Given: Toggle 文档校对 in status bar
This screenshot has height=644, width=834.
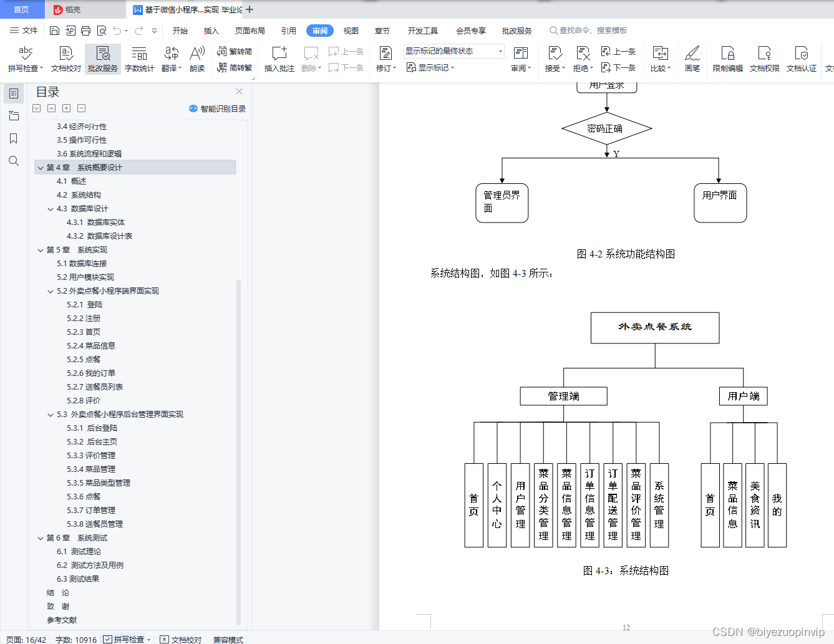Looking at the screenshot, I should click(x=181, y=639).
